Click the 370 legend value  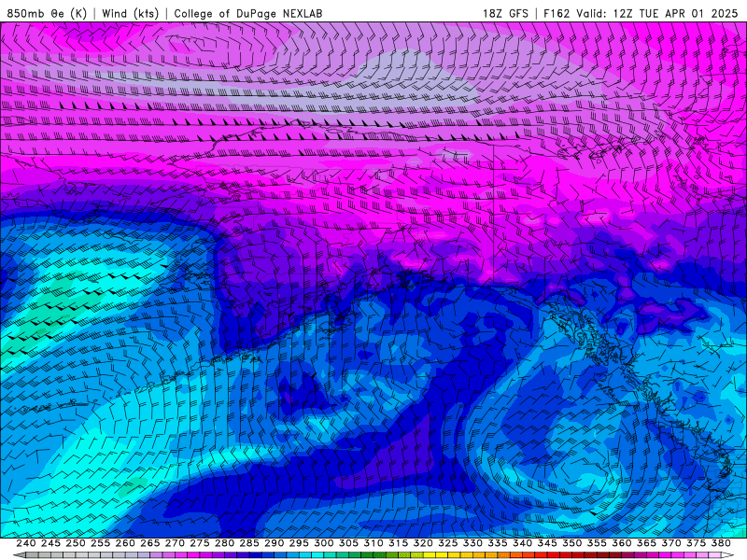pos(671,543)
